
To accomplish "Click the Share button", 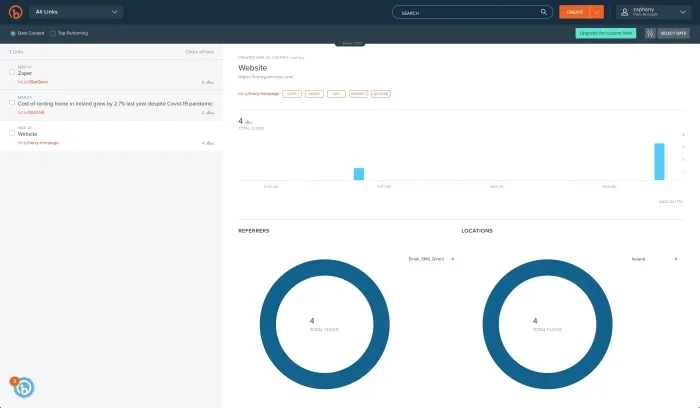I will point(314,94).
